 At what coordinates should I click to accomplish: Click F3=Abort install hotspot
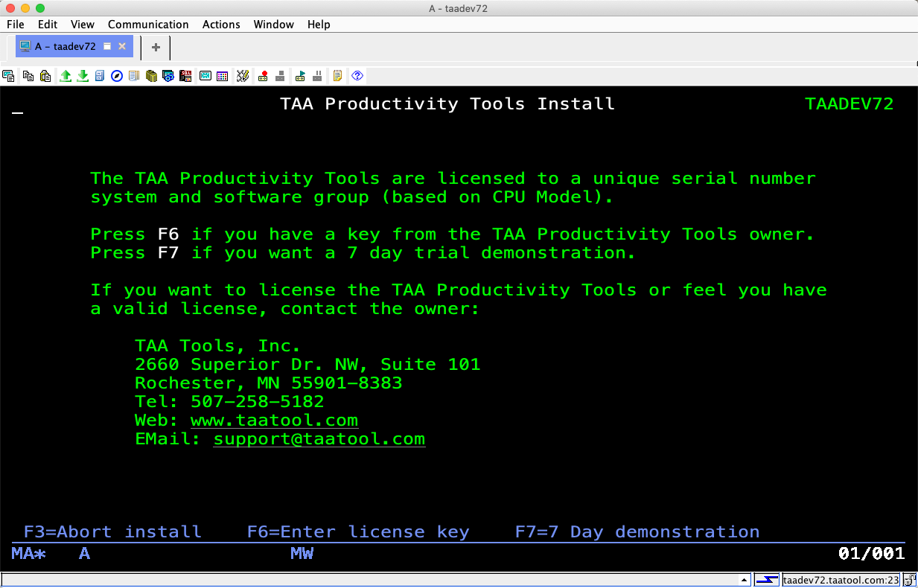click(x=112, y=532)
